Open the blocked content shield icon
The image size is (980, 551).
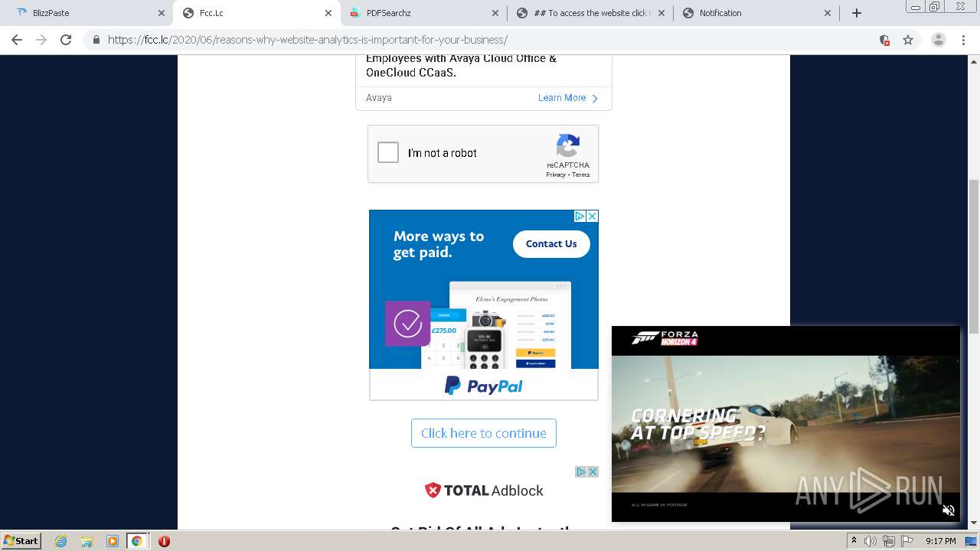point(884,40)
